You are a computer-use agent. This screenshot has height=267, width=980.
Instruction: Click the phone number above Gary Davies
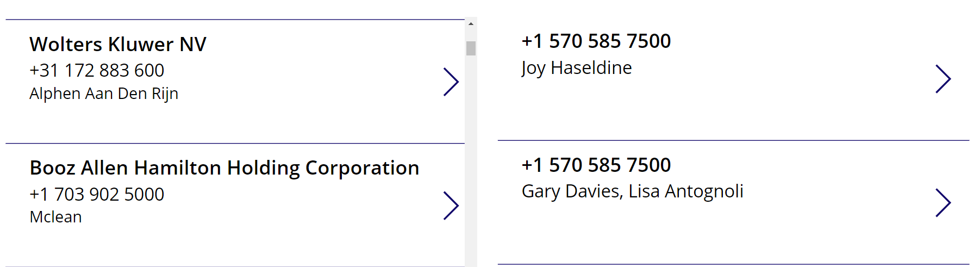pyautogui.click(x=596, y=165)
